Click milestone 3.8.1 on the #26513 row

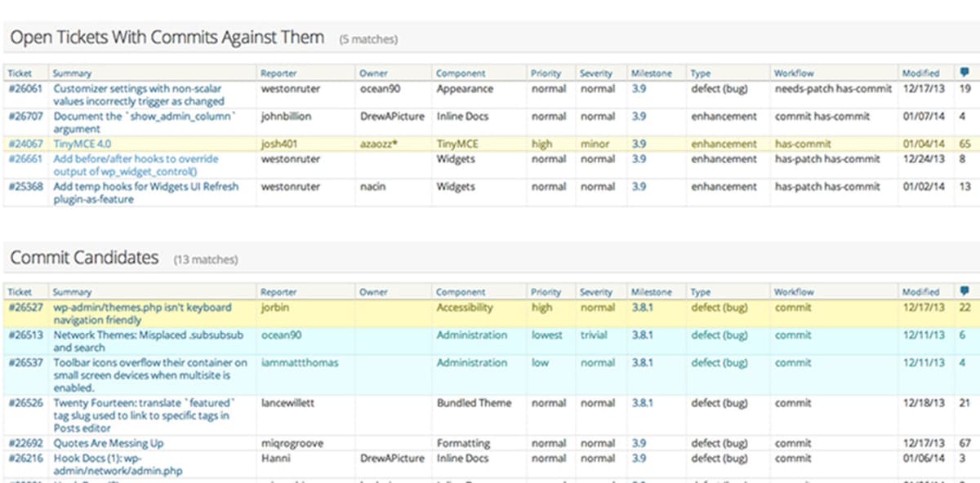point(643,335)
